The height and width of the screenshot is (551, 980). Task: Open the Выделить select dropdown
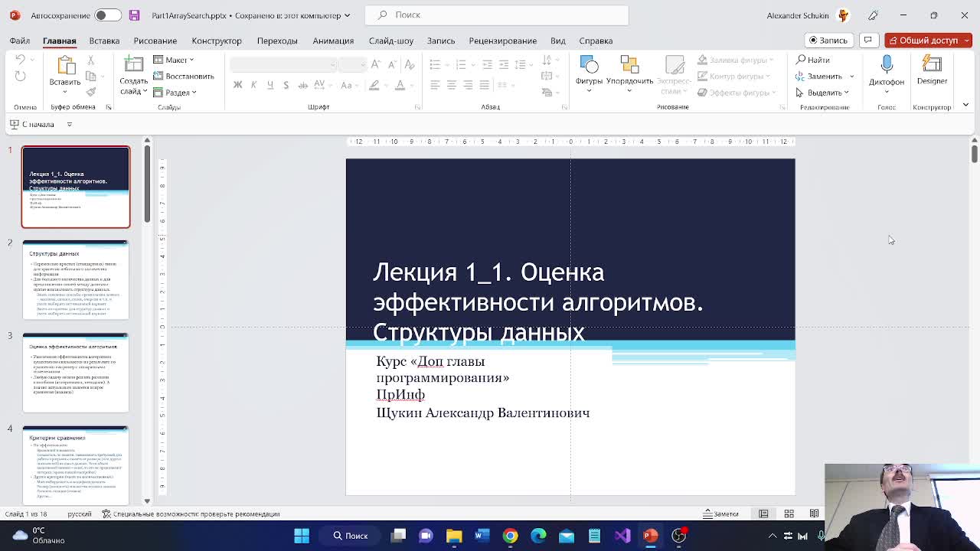coord(822,93)
